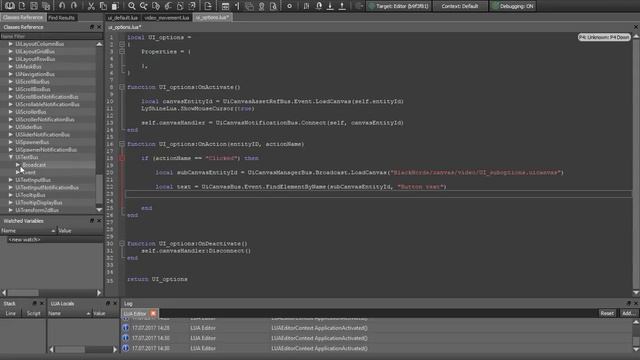Click the Run script circle icon
640x360 pixels.
(x=289, y=6)
